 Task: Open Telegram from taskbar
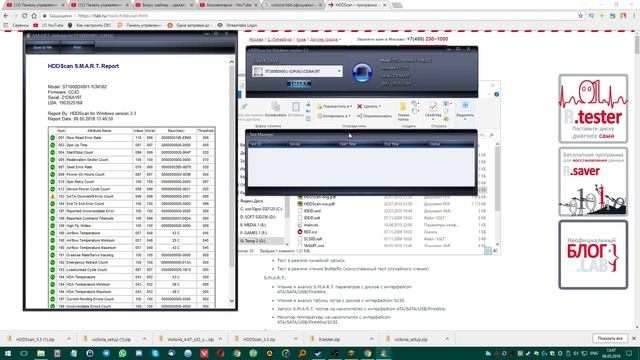tap(106, 353)
